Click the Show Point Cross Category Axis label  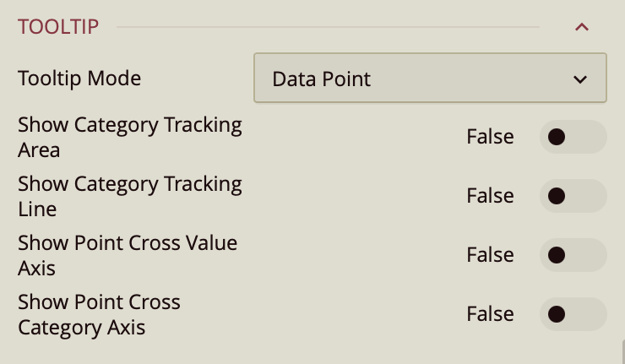click(99, 314)
